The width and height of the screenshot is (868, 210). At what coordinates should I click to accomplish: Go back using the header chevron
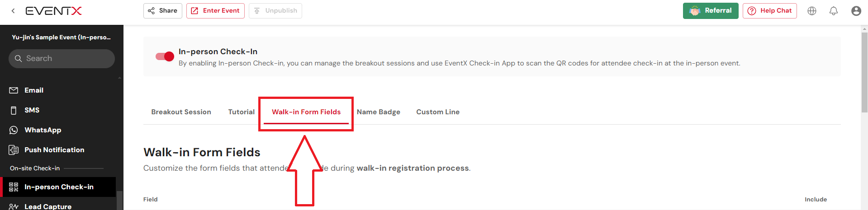[13, 11]
